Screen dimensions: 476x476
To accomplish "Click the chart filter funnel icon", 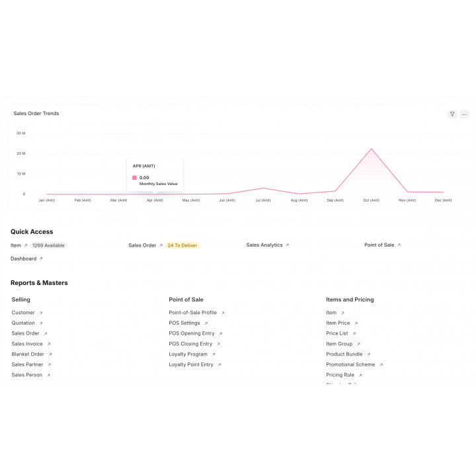I will tap(452, 114).
